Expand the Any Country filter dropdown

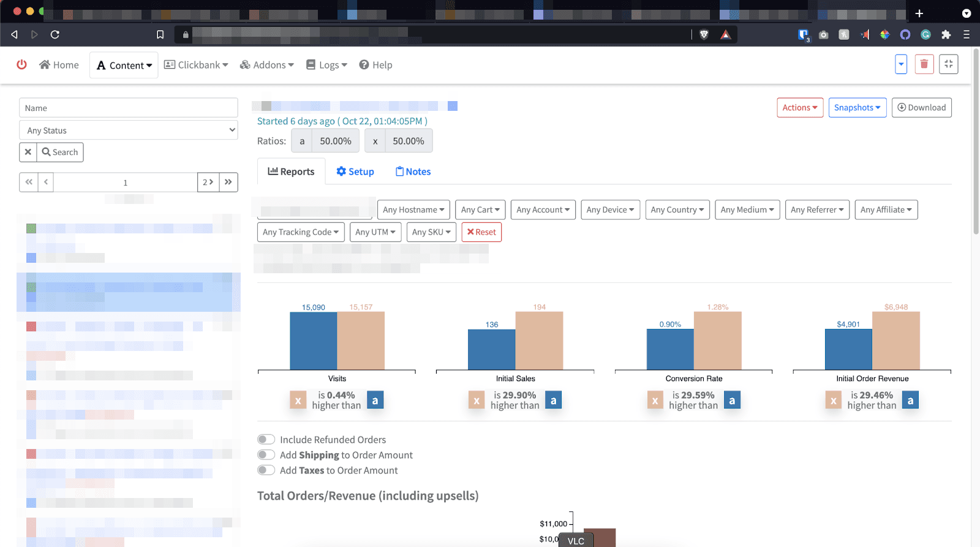pos(677,210)
